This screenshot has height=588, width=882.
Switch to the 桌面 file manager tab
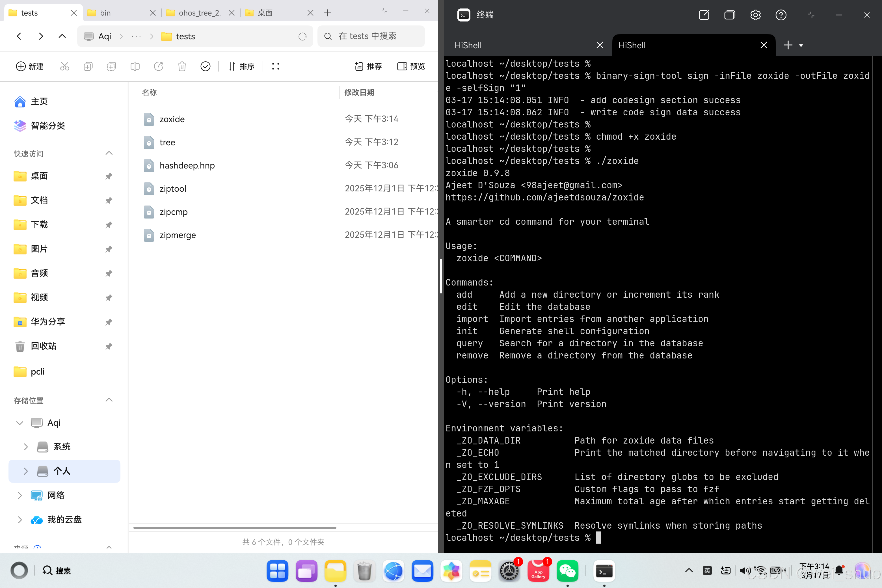[x=279, y=13]
